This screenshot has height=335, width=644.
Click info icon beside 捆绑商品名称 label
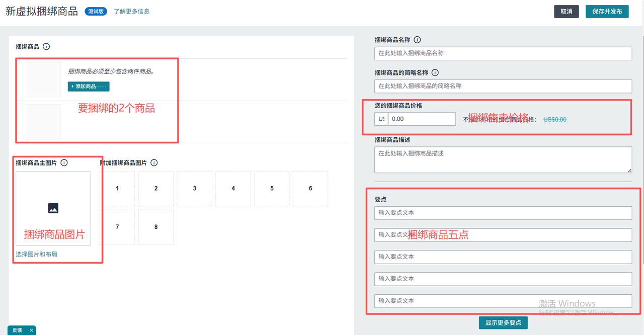tap(417, 40)
